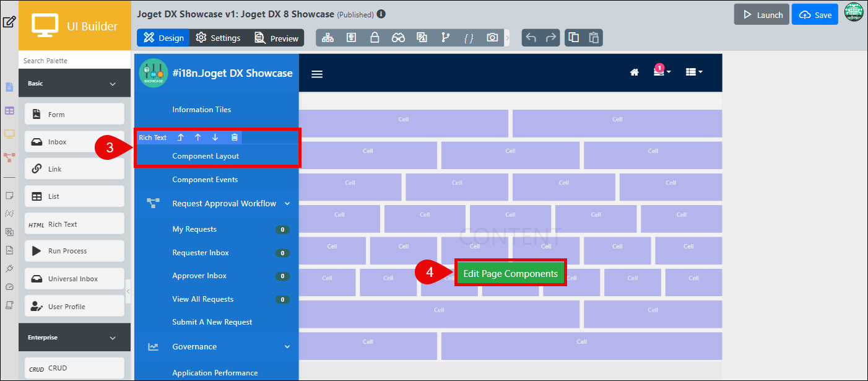Click the Save button
The width and height of the screenshot is (868, 381).
point(815,14)
